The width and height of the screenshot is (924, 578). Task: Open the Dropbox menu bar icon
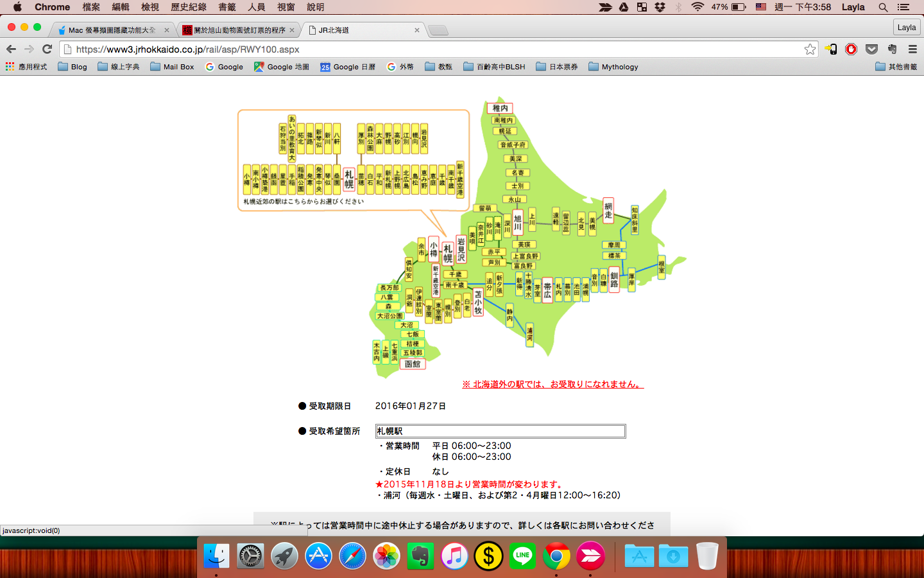660,7
